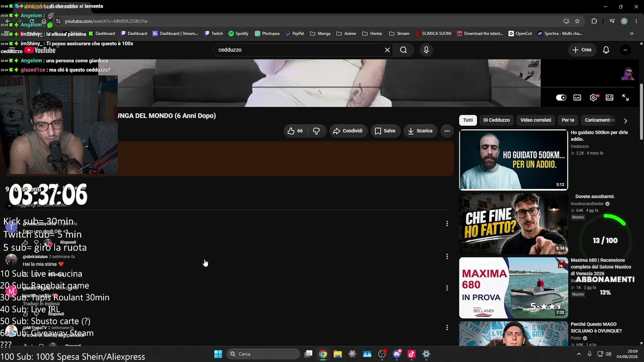Viewport: 644px width, 362px height.
Task: Select the Per te filter chip
Action: [568, 120]
